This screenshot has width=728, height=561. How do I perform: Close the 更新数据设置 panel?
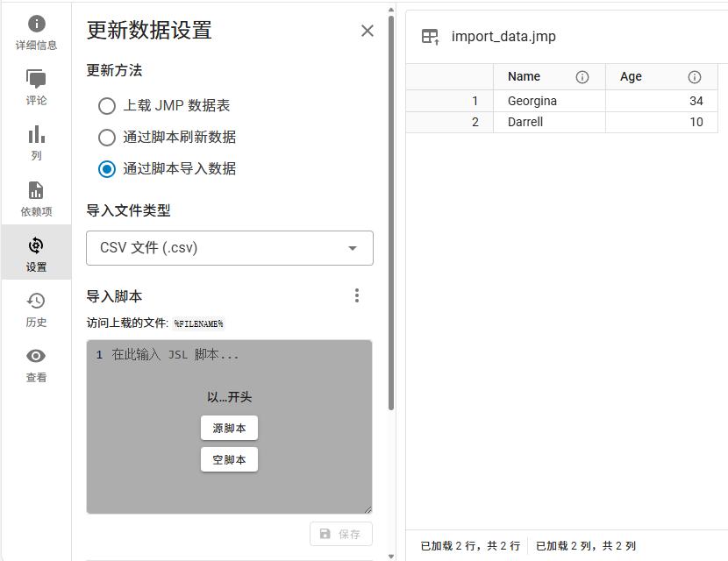[368, 31]
